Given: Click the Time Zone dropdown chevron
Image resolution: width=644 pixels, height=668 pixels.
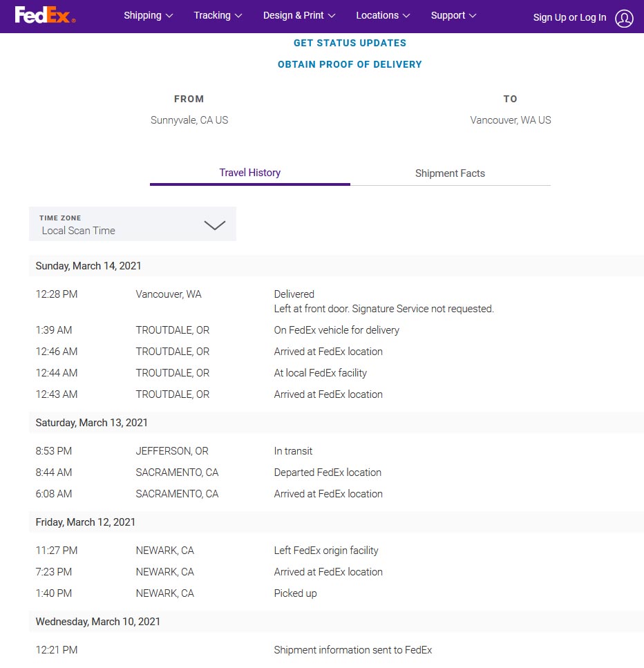Looking at the screenshot, I should [215, 225].
